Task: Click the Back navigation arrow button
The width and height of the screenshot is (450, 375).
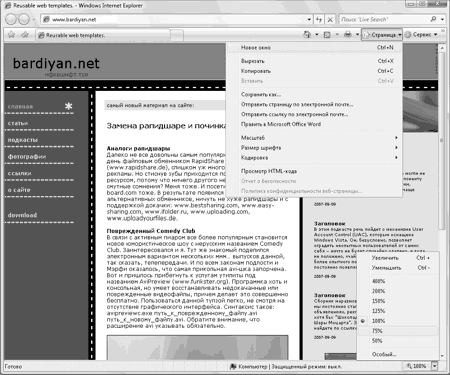Action: pos(10,19)
